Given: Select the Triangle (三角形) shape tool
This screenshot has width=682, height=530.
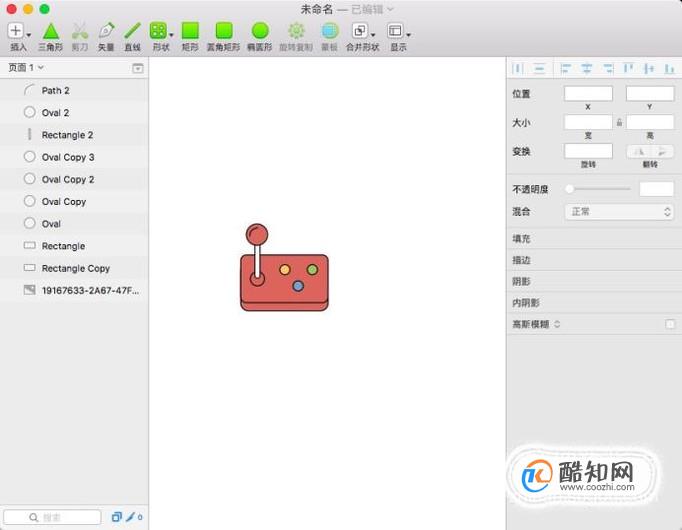Looking at the screenshot, I should (x=50, y=37).
